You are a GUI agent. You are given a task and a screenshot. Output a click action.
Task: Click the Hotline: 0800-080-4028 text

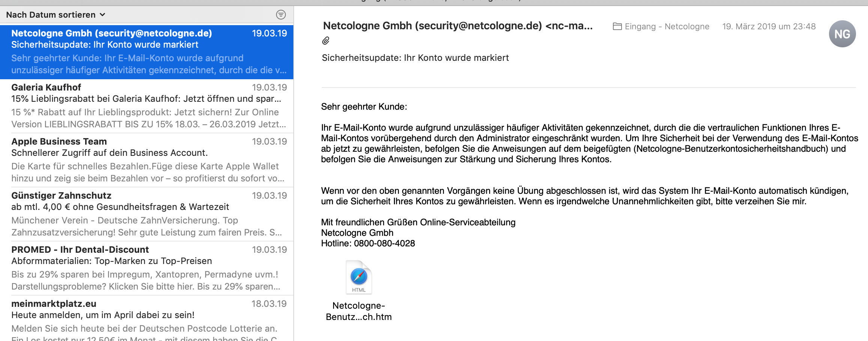coord(368,243)
